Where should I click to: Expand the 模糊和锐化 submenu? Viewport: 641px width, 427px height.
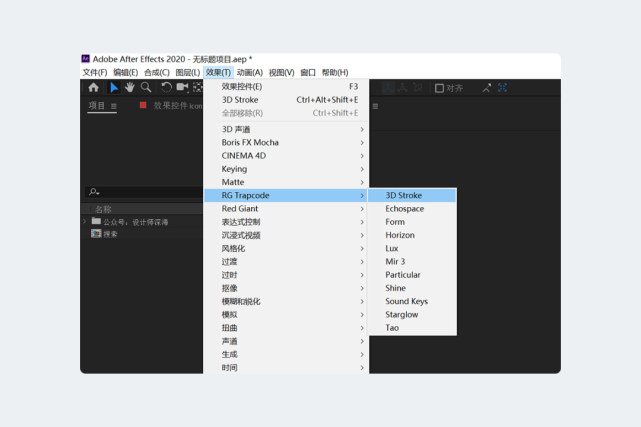[x=286, y=301]
